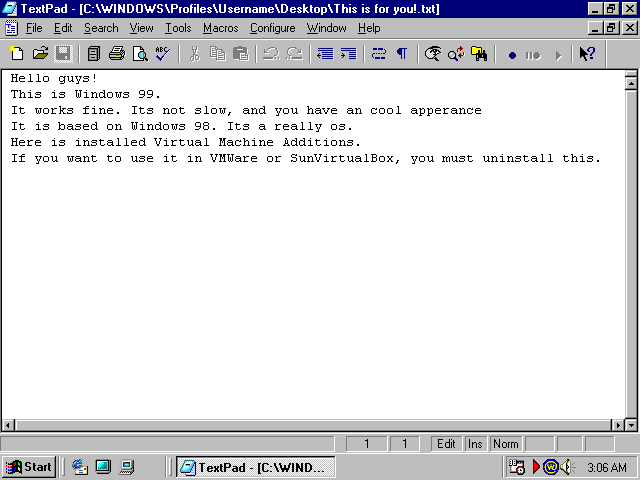Launch Internet Explorer from quick launch

coord(80,467)
